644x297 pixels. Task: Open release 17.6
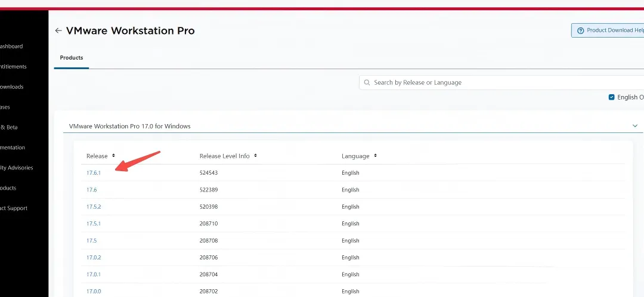tap(92, 190)
